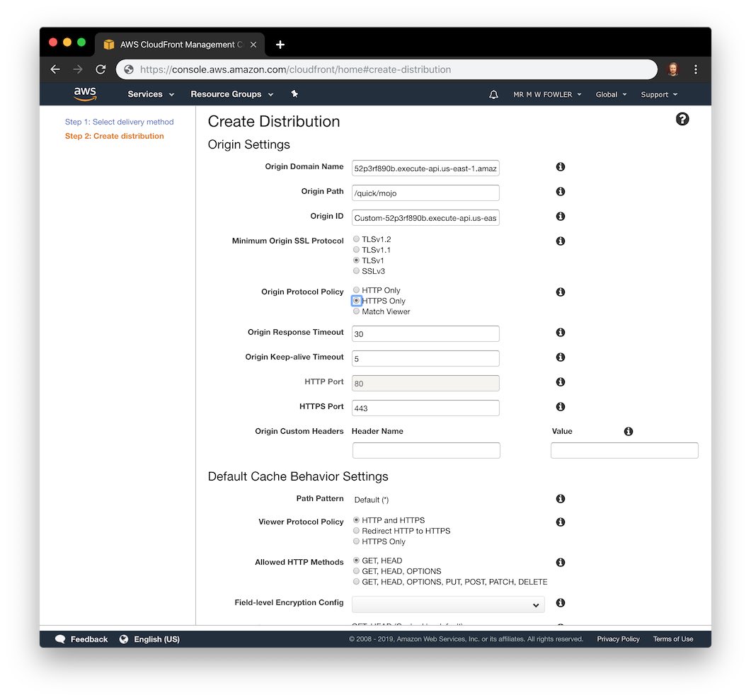
Task: Select SSLv3 SSL protocol
Action: point(356,271)
